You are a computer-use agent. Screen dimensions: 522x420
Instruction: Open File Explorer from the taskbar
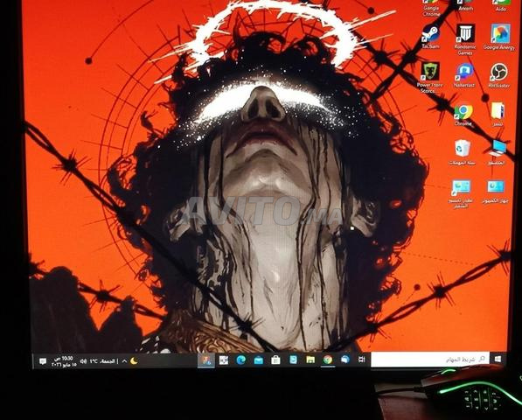pyautogui.click(x=310, y=360)
